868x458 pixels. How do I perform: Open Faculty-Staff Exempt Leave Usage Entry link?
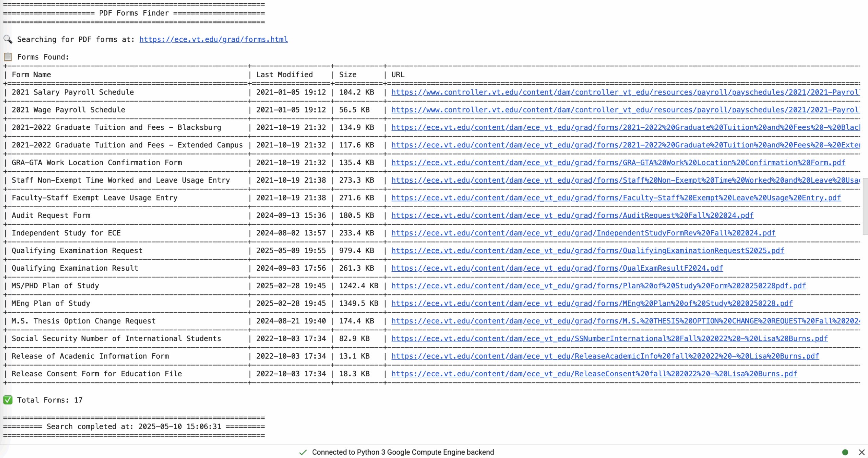pyautogui.click(x=616, y=198)
